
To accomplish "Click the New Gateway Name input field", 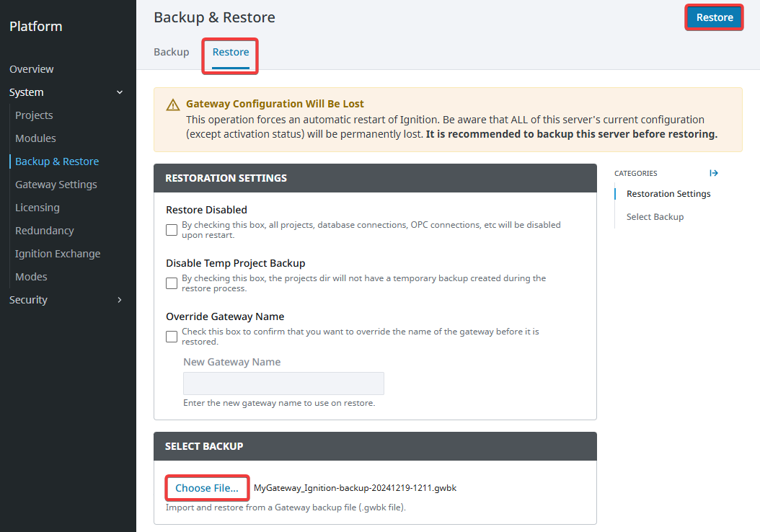I will click(x=283, y=383).
